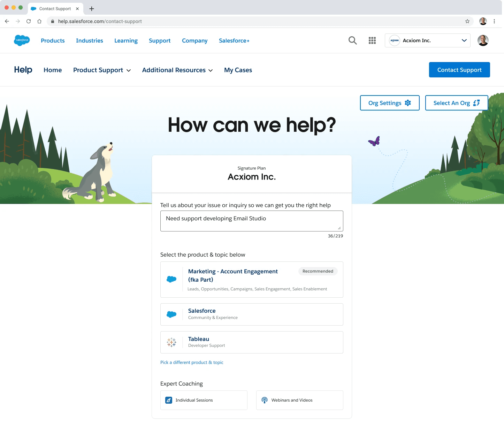Open My Cases
Image resolution: width=504 pixels, height=434 pixels.
tap(238, 70)
